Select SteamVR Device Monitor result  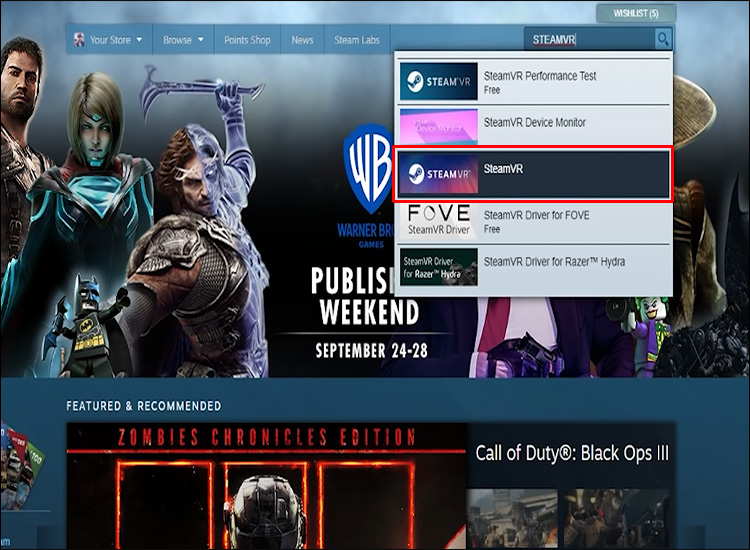tap(534, 126)
